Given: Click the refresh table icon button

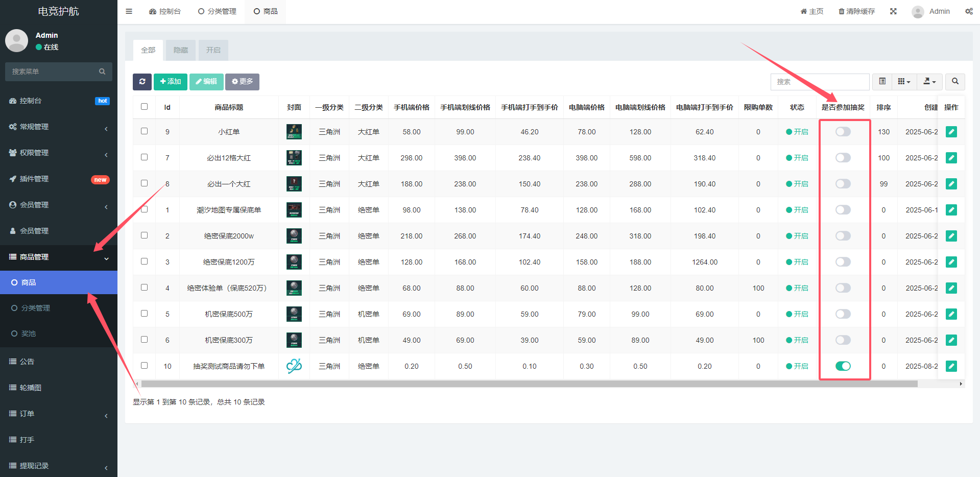Looking at the screenshot, I should [142, 82].
